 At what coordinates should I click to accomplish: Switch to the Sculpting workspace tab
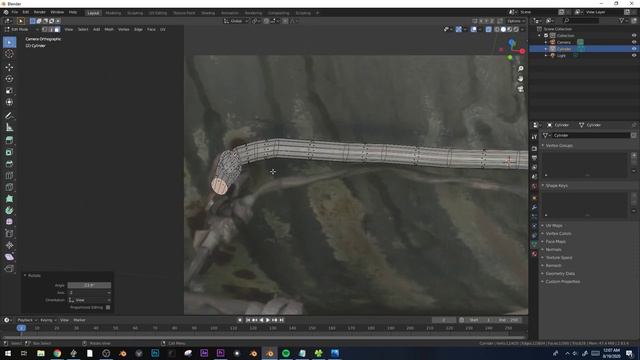click(135, 13)
